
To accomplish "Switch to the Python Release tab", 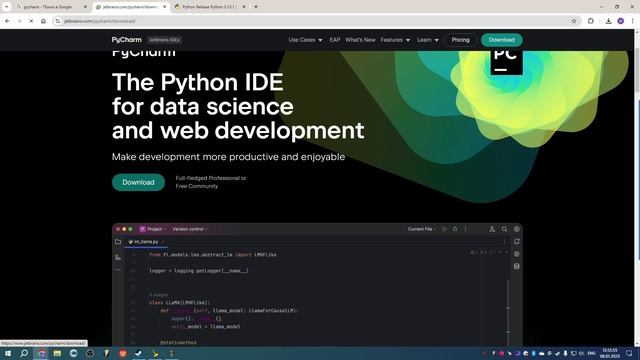I will click(210, 7).
